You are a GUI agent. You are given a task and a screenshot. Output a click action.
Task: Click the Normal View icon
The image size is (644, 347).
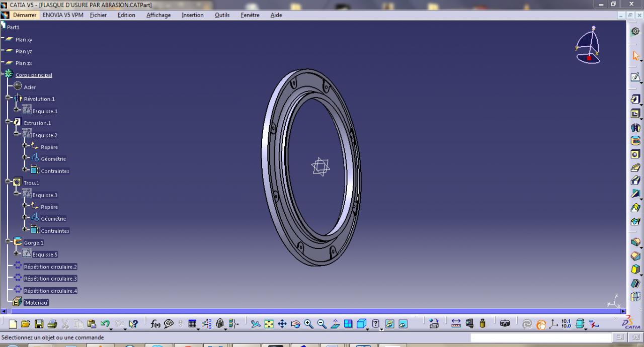pyautogui.click(x=335, y=324)
